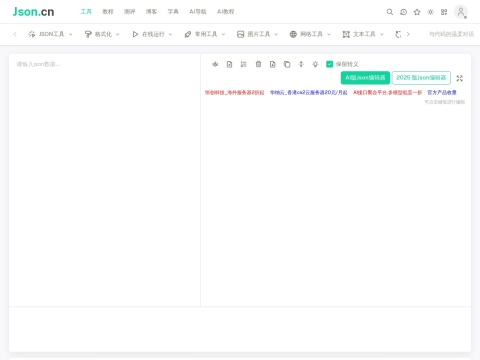Copy result with the copy icon
This screenshot has width=480, height=360.
tap(287, 64)
